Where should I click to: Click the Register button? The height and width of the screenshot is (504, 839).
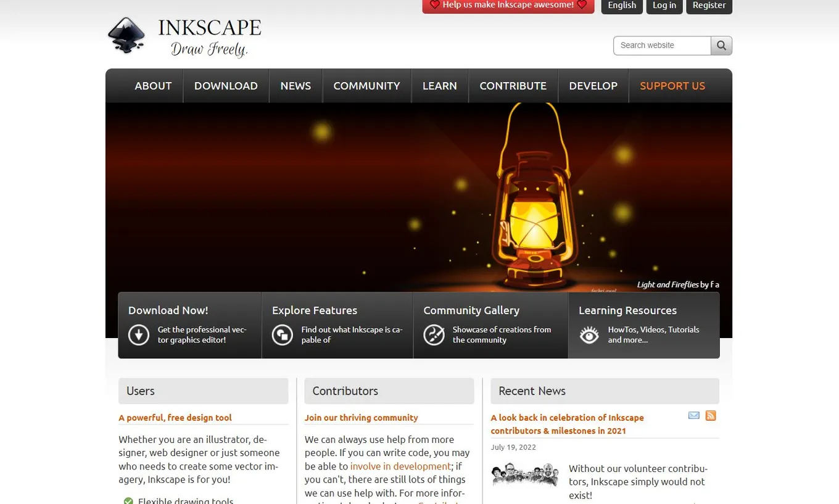click(x=709, y=5)
